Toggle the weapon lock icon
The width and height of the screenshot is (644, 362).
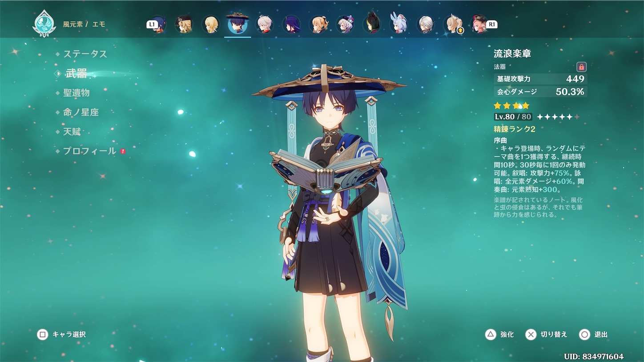coord(581,67)
